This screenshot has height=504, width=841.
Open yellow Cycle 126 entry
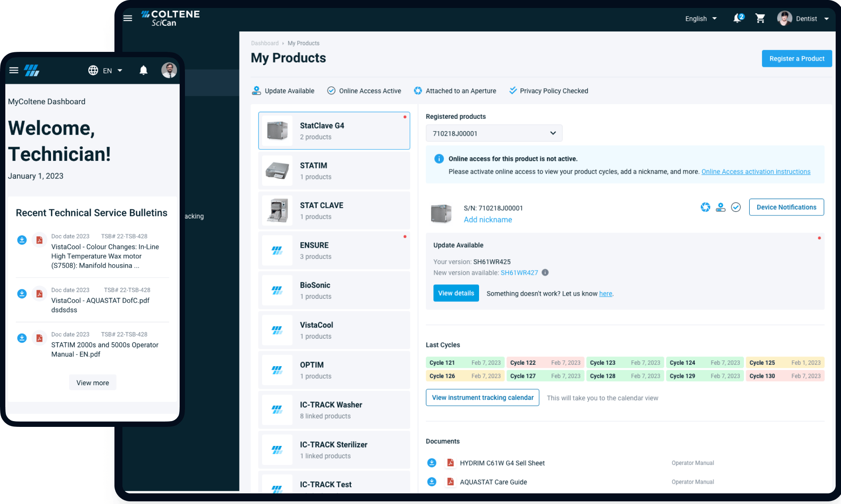(x=465, y=376)
